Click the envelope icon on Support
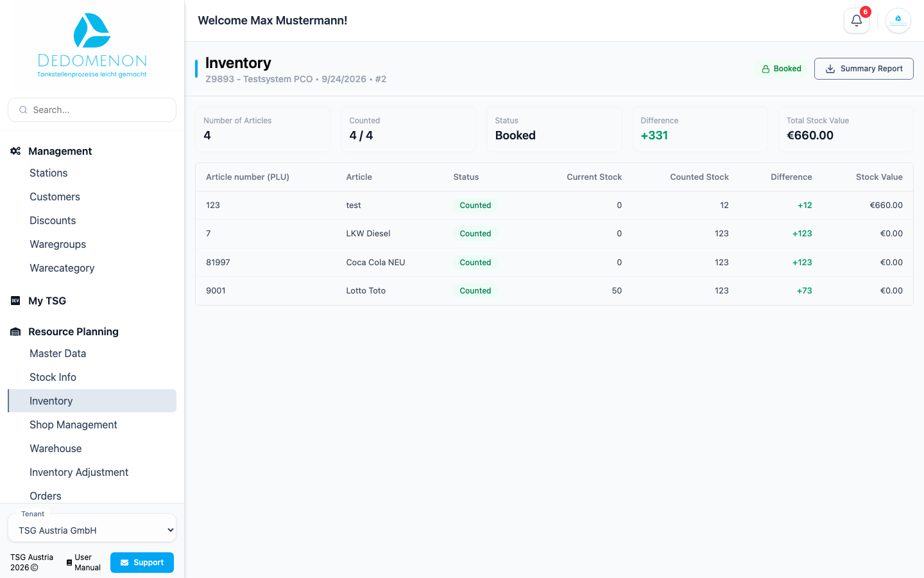Screen dimensions: 924x578 pyautogui.click(x=124, y=563)
